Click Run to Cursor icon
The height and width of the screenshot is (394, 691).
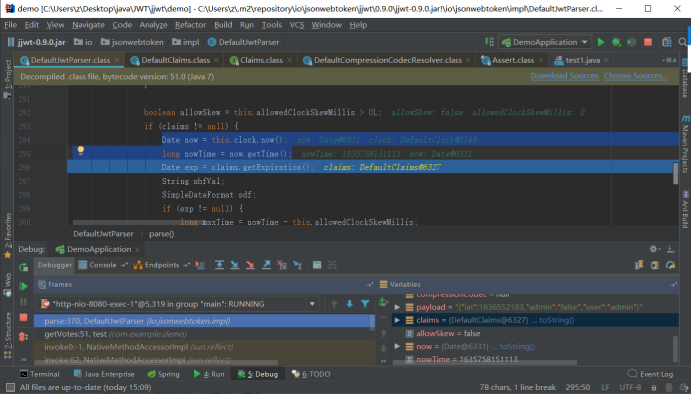click(298, 265)
